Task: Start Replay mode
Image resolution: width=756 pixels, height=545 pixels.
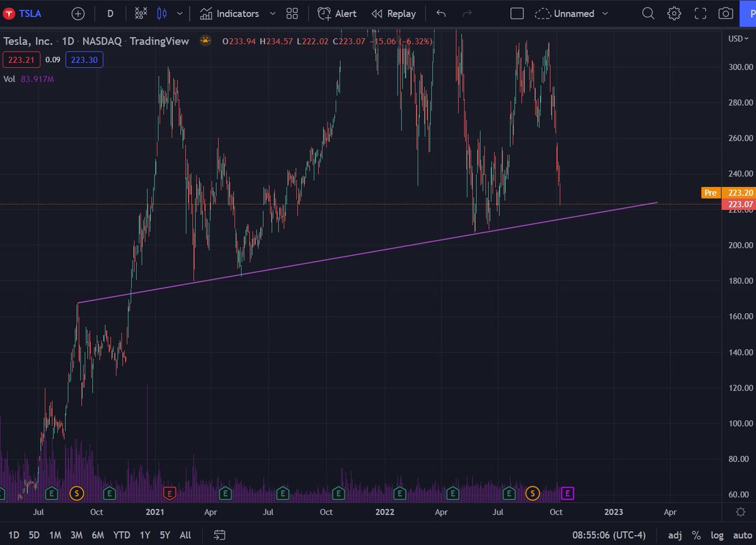Action: click(x=393, y=13)
